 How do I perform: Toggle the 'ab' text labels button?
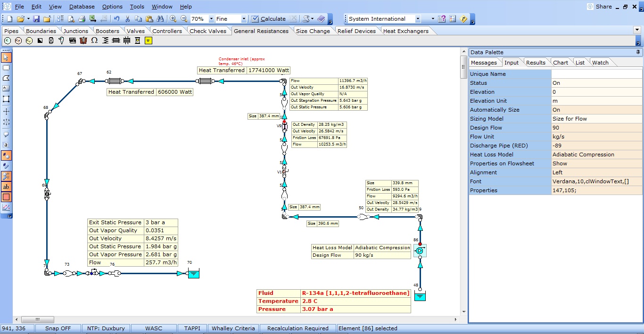(x=6, y=187)
